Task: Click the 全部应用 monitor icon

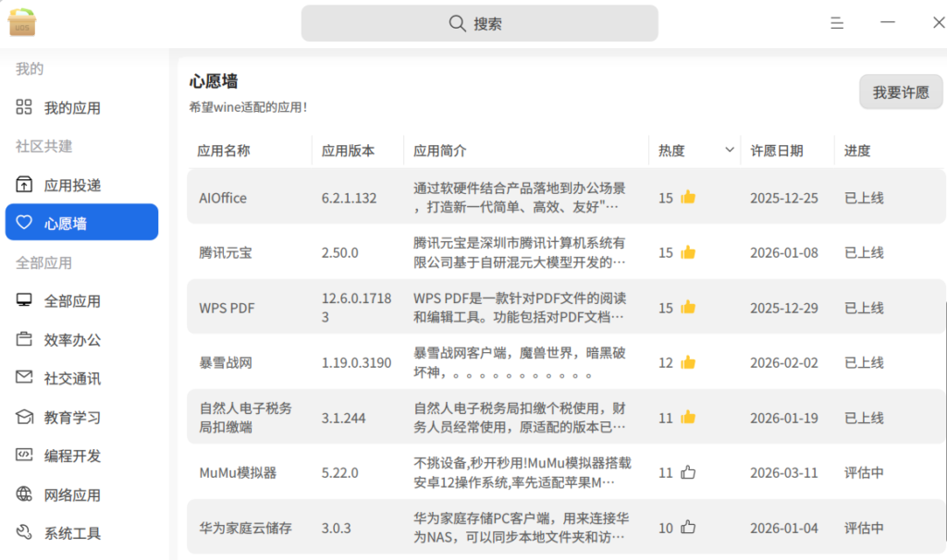Action: [x=25, y=300]
